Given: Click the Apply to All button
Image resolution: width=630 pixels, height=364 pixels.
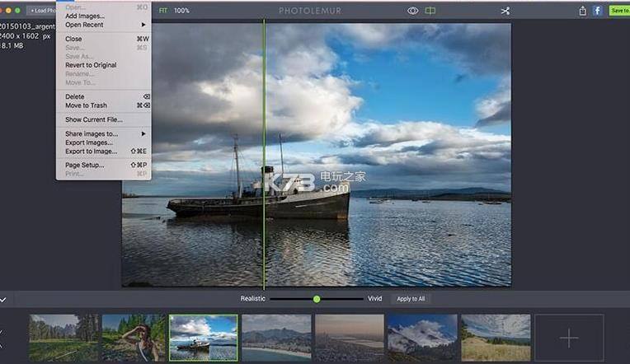Looking at the screenshot, I should (x=411, y=299).
